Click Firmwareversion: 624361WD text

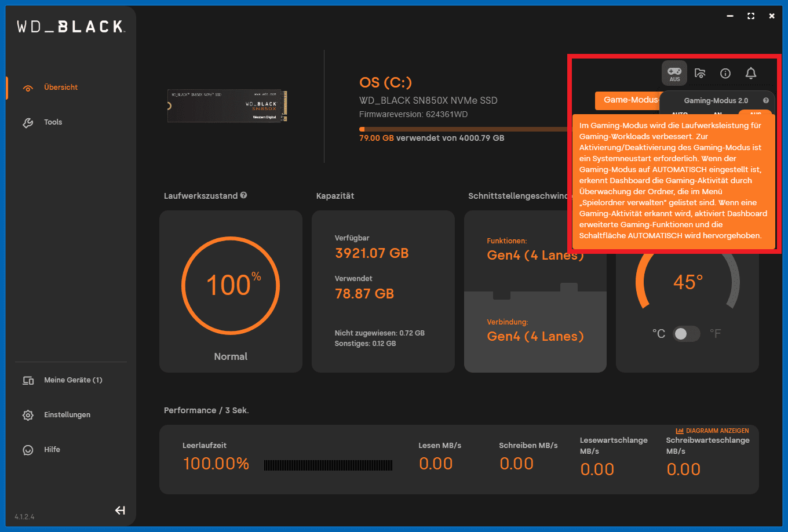413,114
